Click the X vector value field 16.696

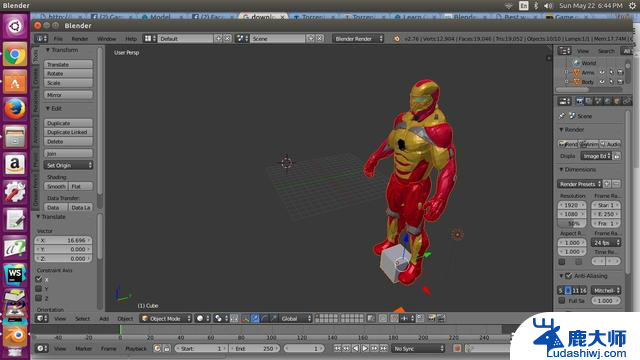tap(63, 240)
